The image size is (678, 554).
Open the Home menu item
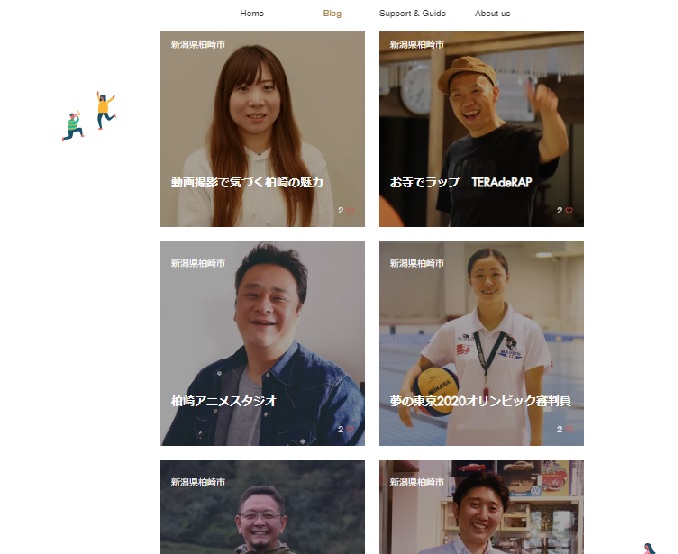pos(252,13)
